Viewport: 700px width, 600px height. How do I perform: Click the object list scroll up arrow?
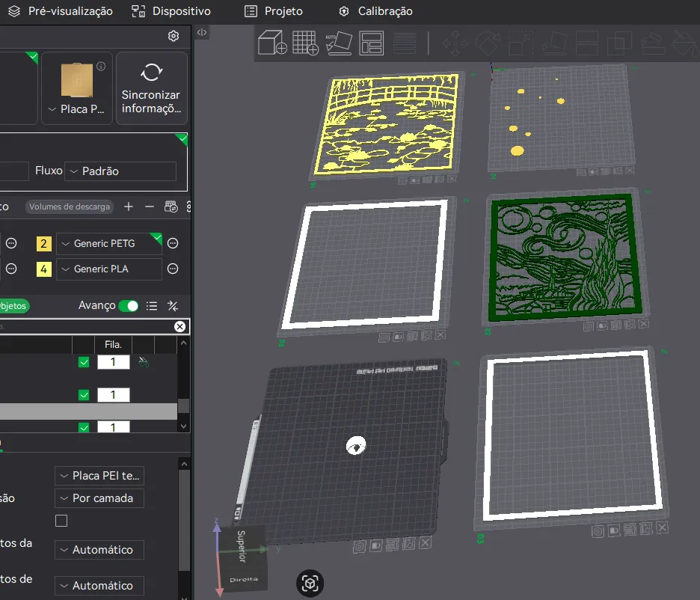point(183,343)
